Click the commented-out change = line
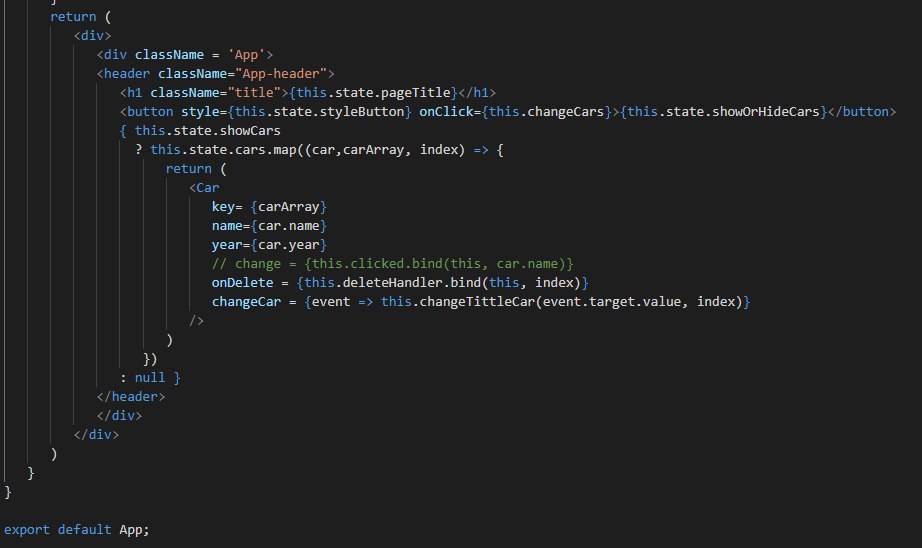This screenshot has width=922, height=548. click(x=392, y=263)
